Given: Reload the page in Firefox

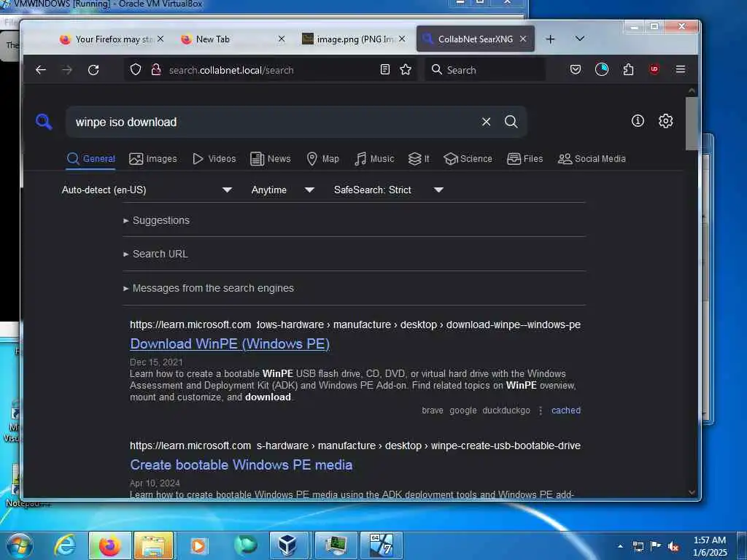Looking at the screenshot, I should click(93, 70).
